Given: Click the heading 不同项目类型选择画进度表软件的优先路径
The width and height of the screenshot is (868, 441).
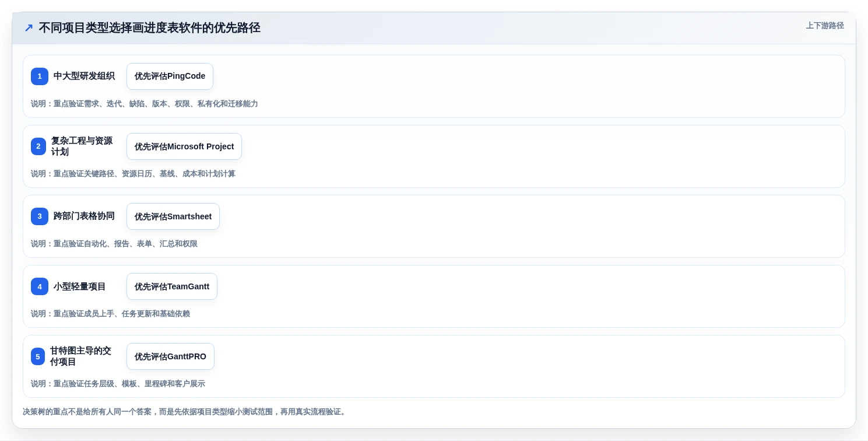Looking at the screenshot, I should 149,28.
